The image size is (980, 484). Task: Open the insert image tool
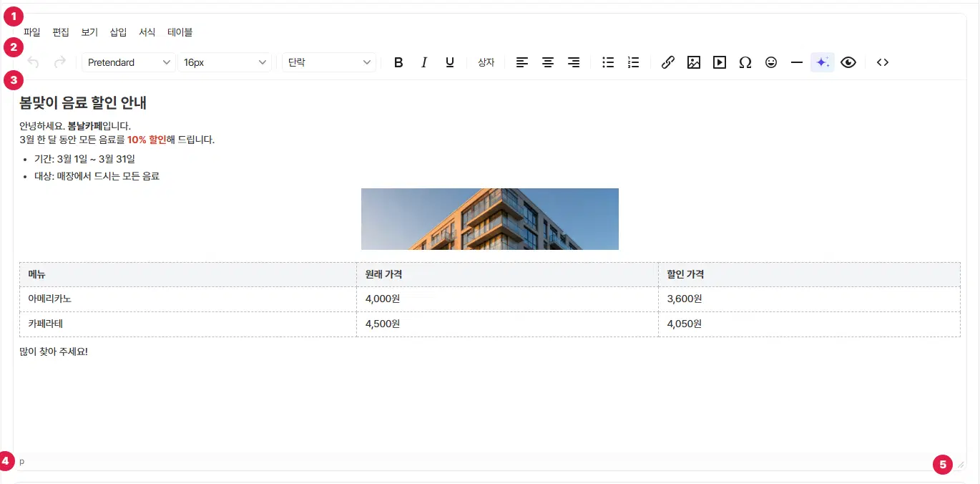click(x=694, y=62)
